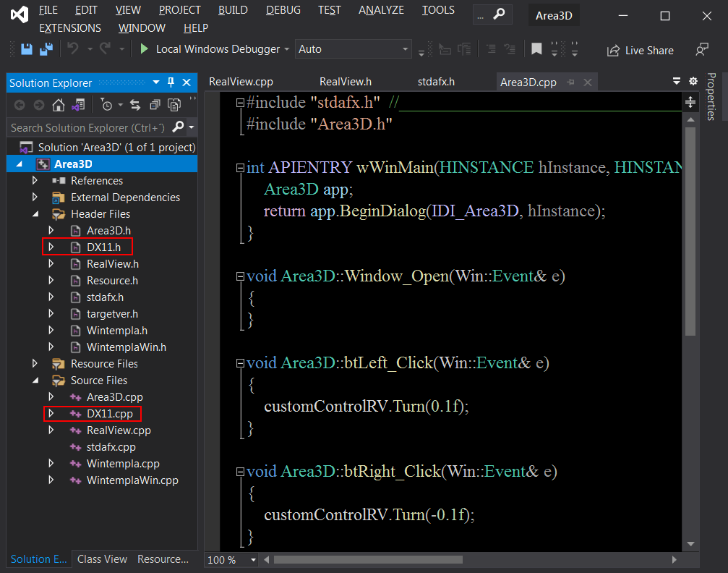Sync with active document icon
The width and height of the screenshot is (728, 573).
(x=135, y=105)
